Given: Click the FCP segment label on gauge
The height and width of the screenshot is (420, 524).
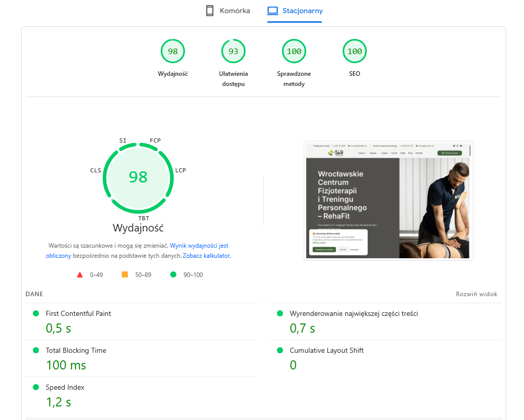Looking at the screenshot, I should (x=156, y=141).
